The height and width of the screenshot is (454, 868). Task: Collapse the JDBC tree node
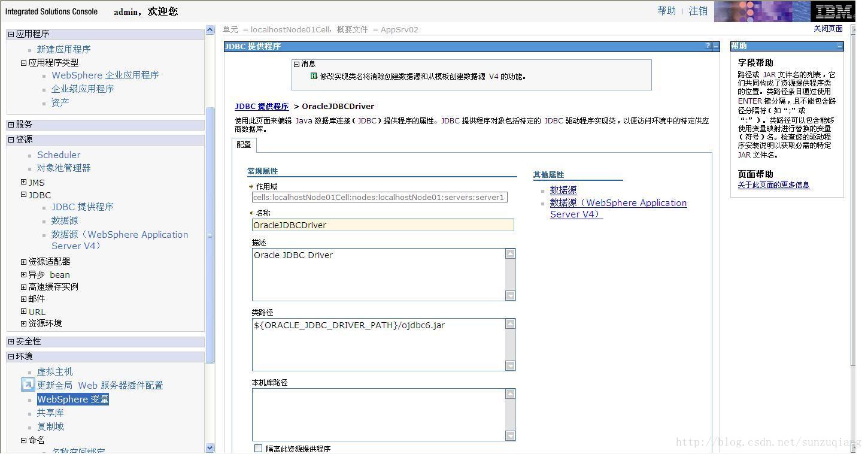(x=23, y=195)
